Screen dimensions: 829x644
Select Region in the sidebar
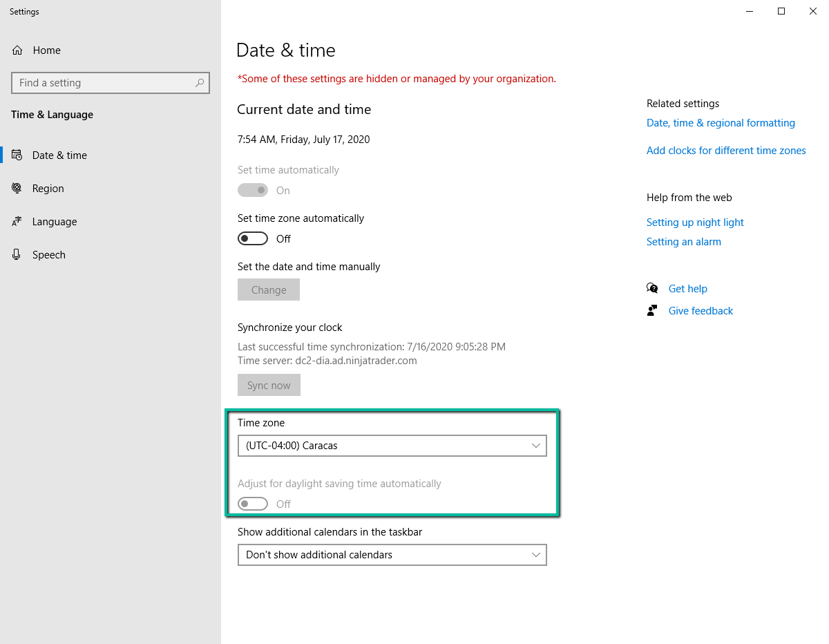[x=48, y=189]
